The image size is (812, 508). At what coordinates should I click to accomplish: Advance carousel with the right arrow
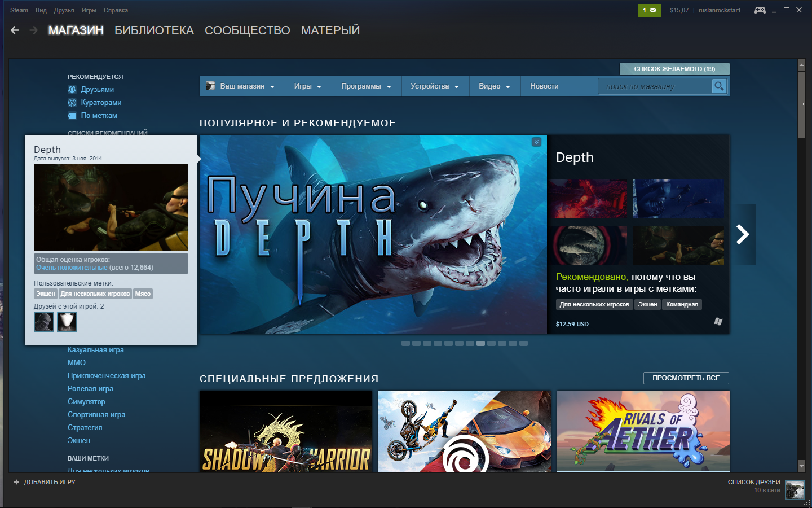pos(743,234)
